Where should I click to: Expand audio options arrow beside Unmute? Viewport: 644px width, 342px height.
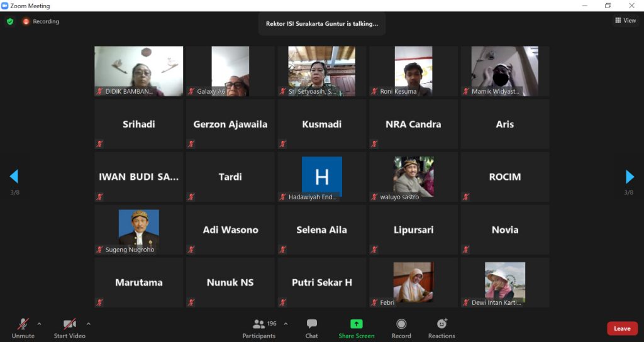tap(39, 324)
